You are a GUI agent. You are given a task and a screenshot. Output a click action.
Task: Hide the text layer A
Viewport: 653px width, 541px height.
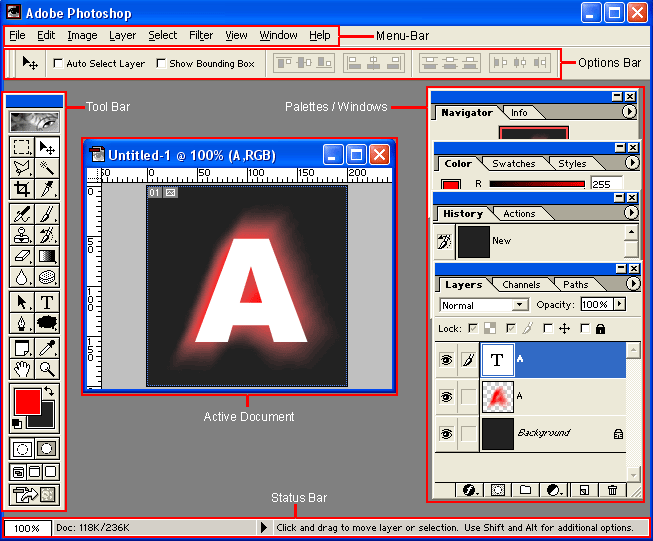tap(446, 360)
